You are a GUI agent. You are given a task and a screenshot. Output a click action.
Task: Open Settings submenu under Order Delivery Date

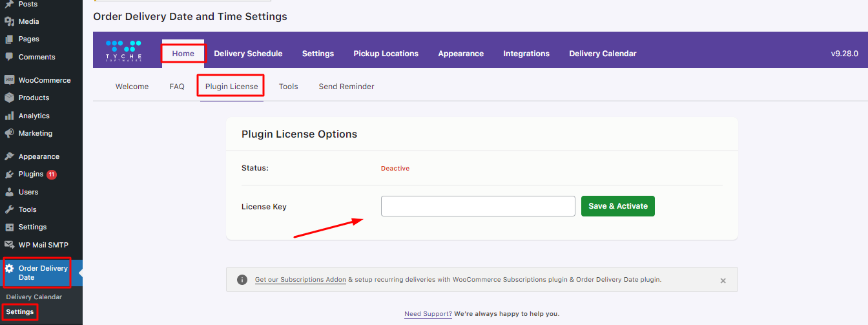[20, 312]
